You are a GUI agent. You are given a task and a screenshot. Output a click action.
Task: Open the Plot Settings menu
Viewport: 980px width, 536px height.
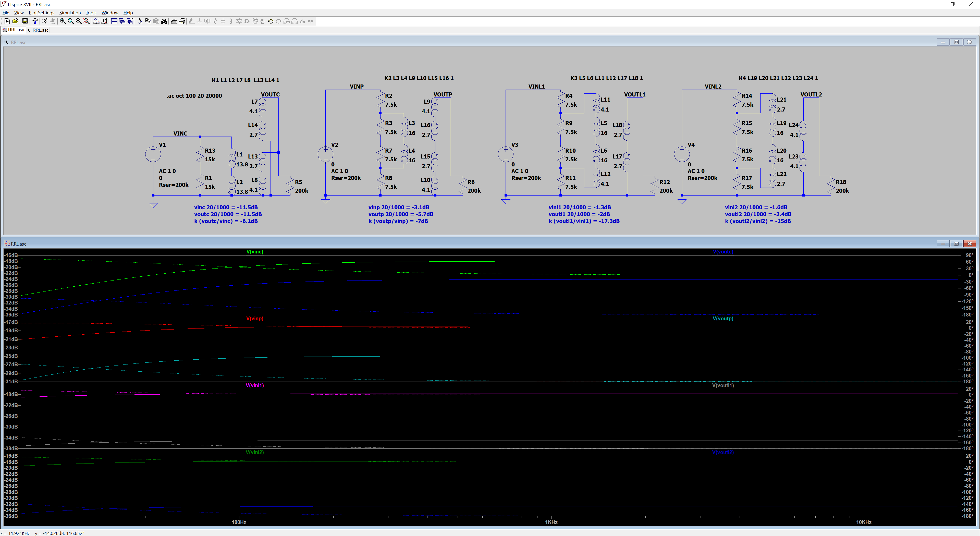(x=41, y=13)
